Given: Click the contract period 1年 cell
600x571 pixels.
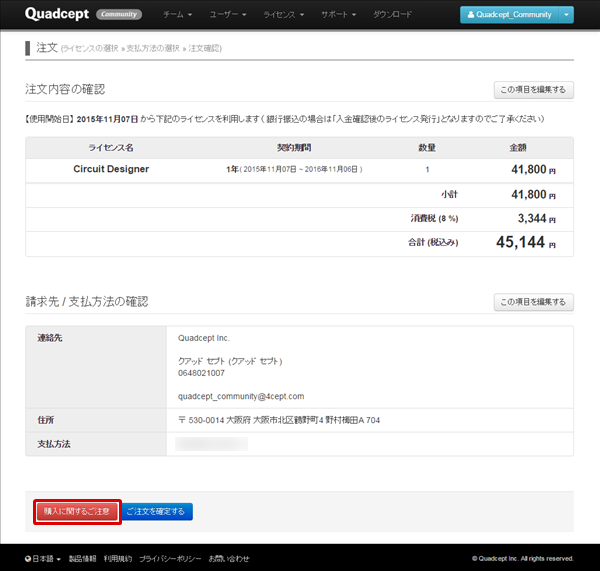Looking at the screenshot, I should (x=294, y=169).
